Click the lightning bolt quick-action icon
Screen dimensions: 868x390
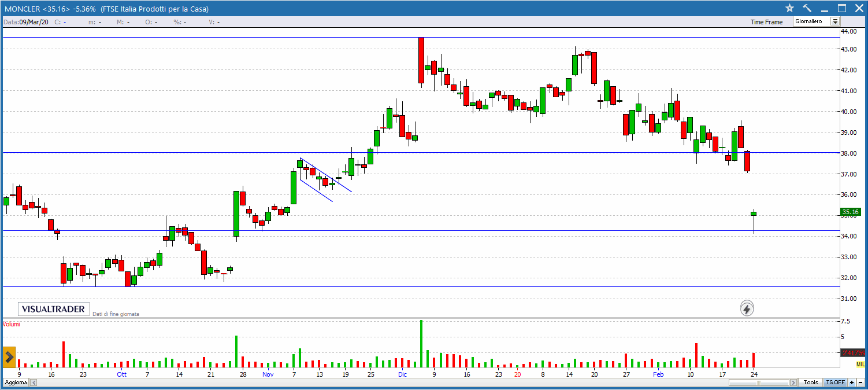coord(747,309)
